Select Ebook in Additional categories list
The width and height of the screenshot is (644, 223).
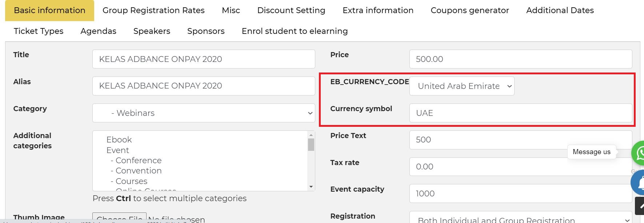[x=119, y=140]
